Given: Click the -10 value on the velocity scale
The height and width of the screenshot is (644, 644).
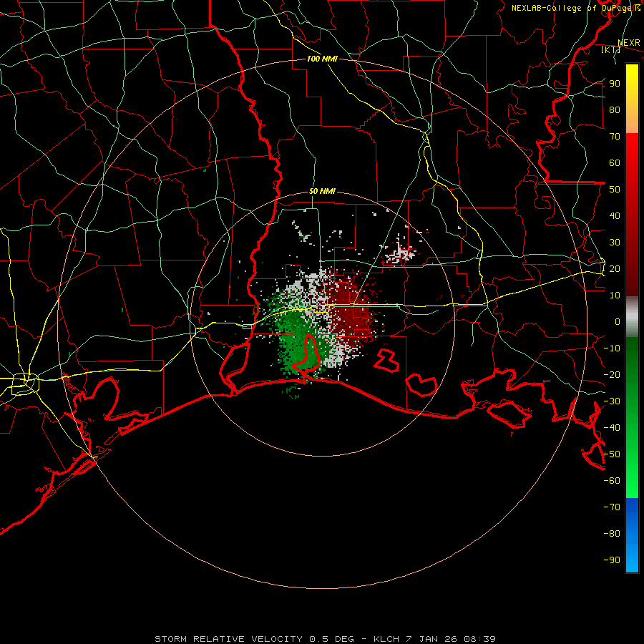Looking at the screenshot, I should click(612, 348).
